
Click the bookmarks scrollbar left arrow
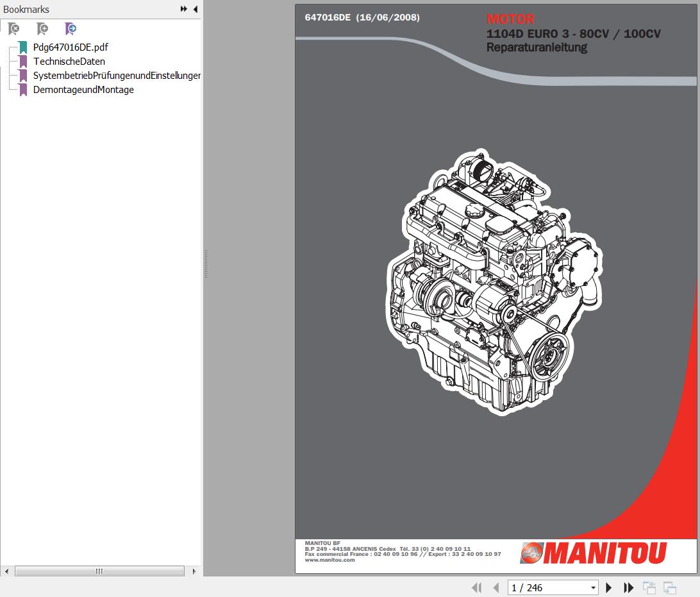[x=6, y=571]
